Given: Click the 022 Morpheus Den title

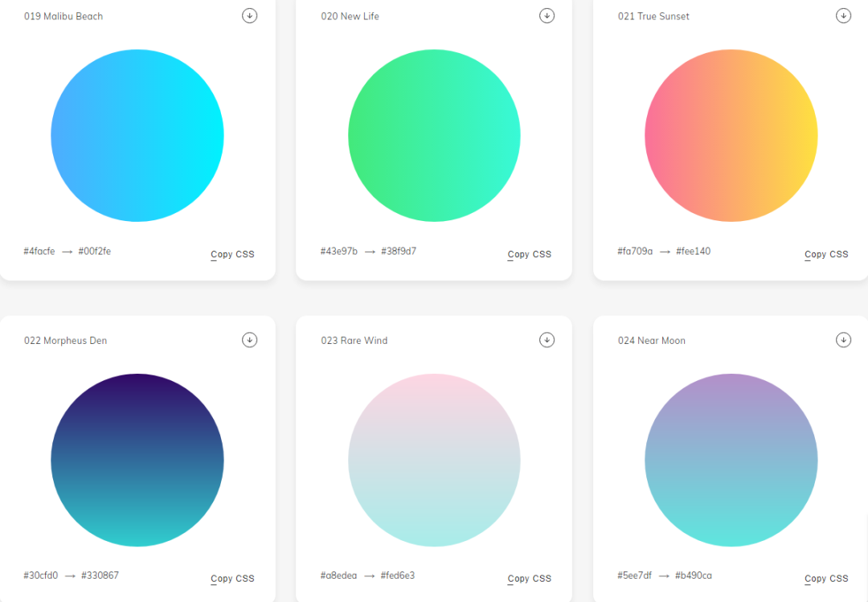Looking at the screenshot, I should [x=65, y=341].
